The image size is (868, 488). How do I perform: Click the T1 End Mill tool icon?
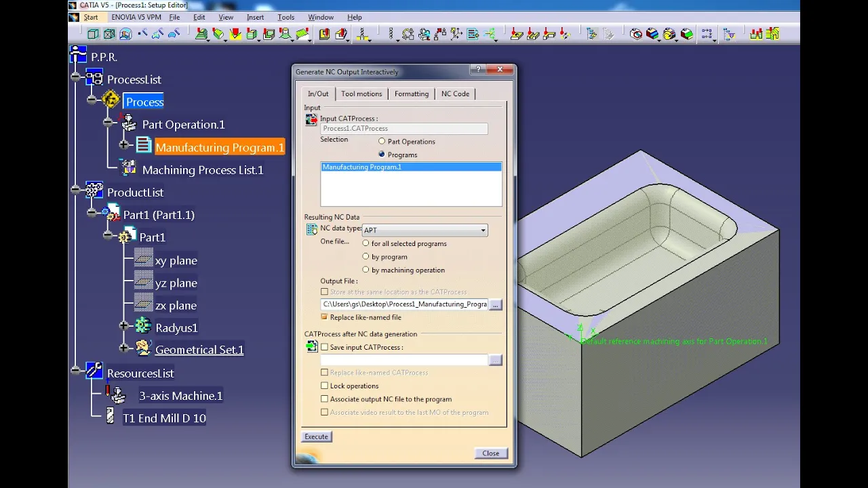click(111, 416)
